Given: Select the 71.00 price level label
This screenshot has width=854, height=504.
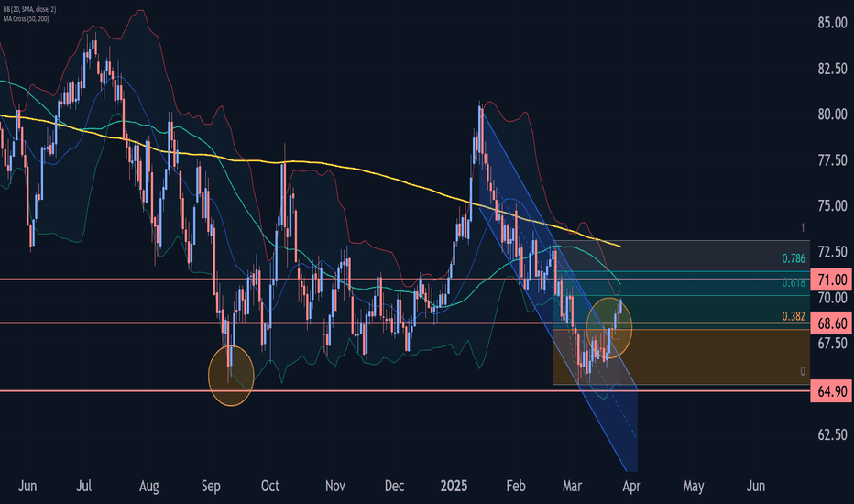Looking at the screenshot, I should click(832, 280).
